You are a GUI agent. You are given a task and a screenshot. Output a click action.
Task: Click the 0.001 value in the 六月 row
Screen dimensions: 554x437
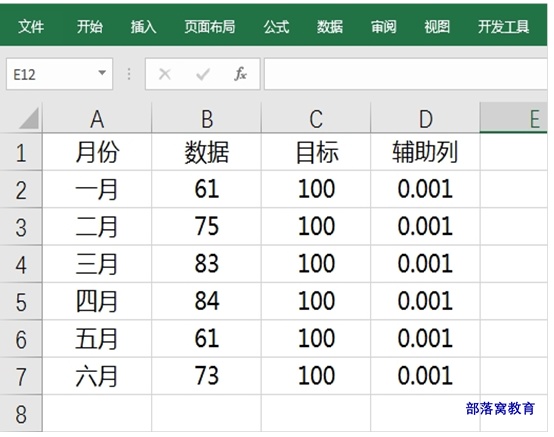(425, 377)
